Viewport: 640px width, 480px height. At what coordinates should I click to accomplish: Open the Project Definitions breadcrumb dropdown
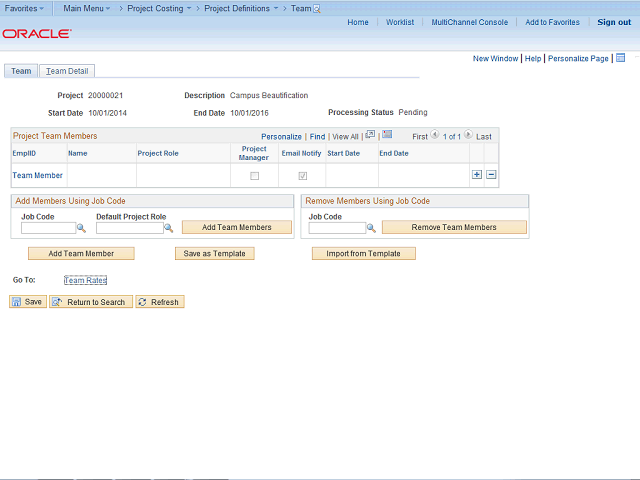(x=241, y=8)
